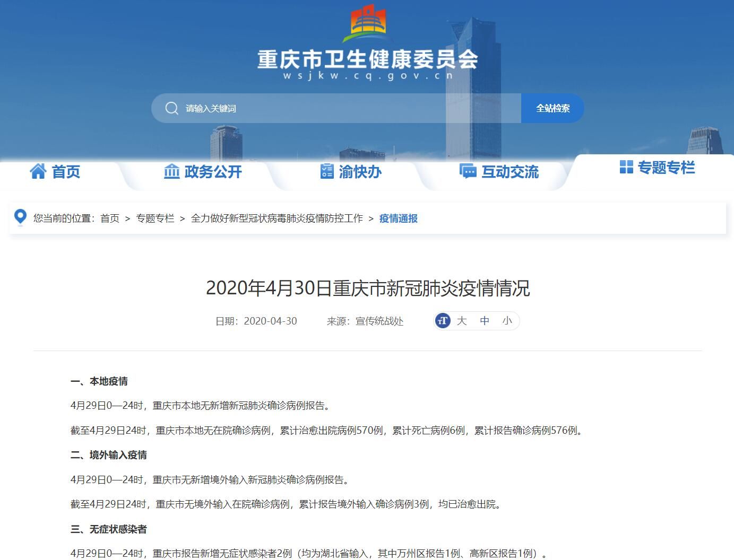Open the 政务公开 navigation tab
The height and width of the screenshot is (560, 734).
tap(213, 171)
